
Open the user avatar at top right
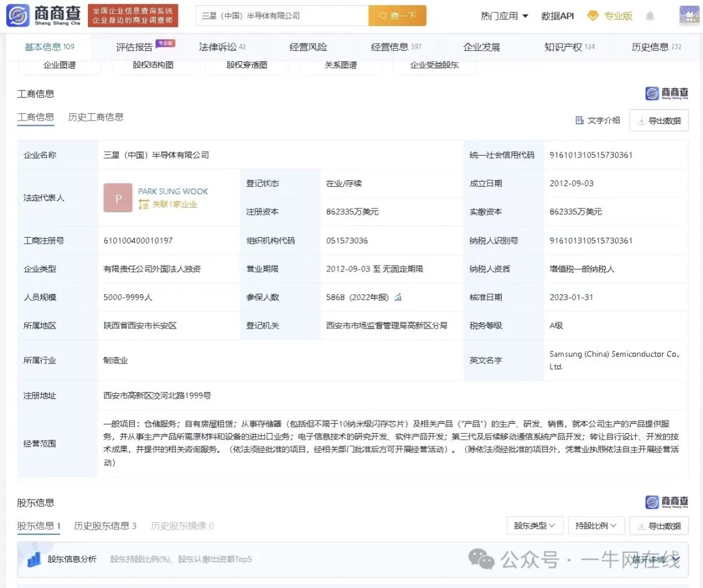click(x=689, y=15)
